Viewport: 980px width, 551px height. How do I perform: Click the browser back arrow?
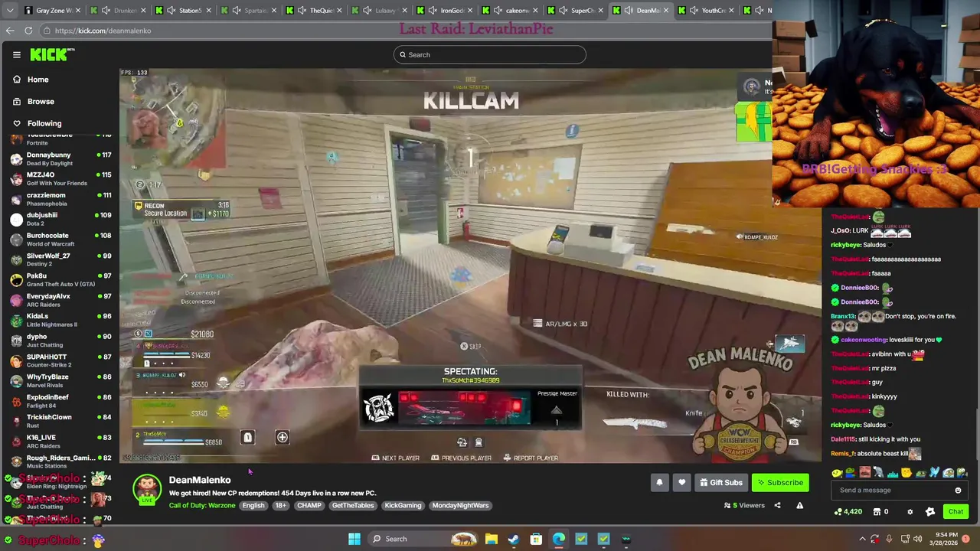[x=10, y=31]
